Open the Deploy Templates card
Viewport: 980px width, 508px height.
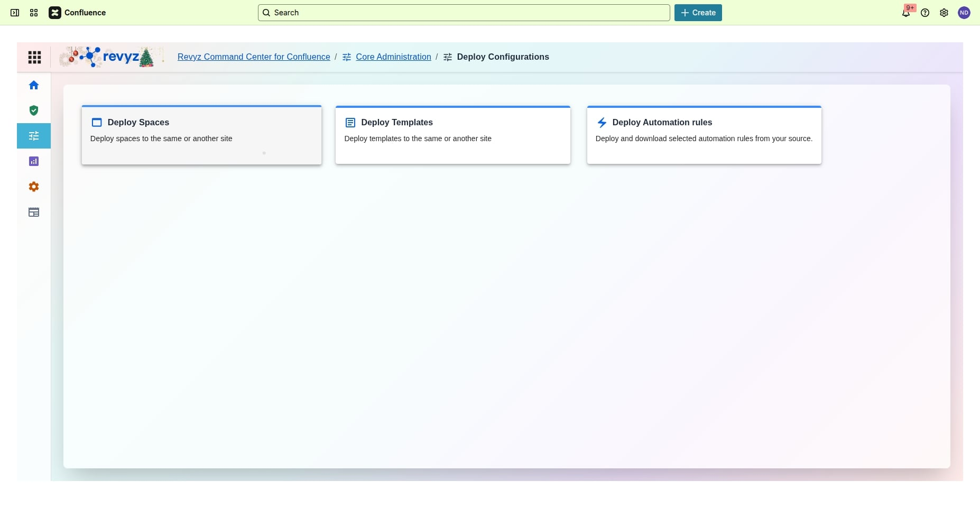pos(452,135)
